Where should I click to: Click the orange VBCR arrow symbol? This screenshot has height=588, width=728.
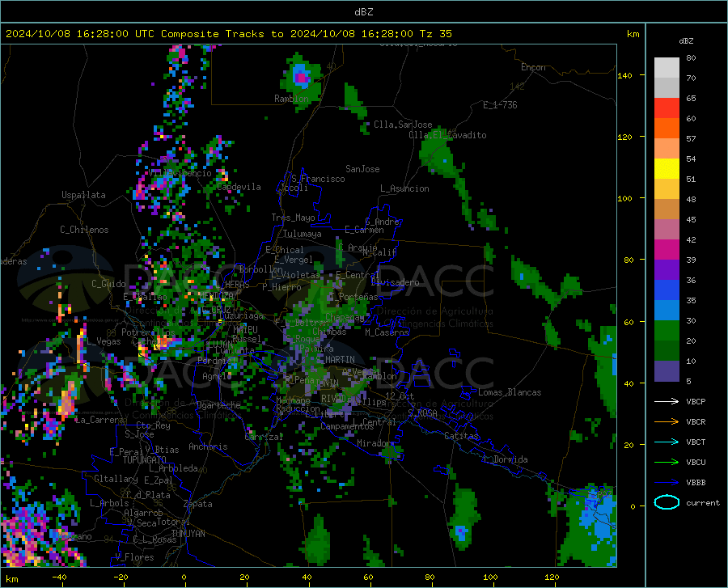pos(667,421)
